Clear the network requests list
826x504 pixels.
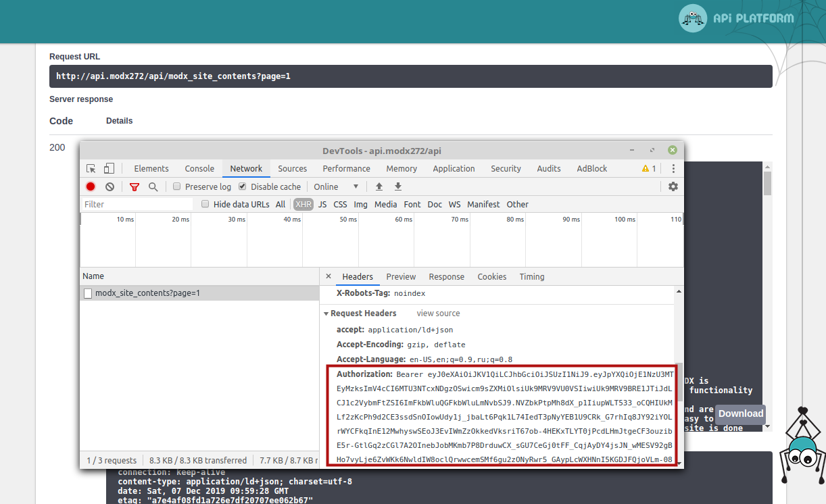coord(108,186)
